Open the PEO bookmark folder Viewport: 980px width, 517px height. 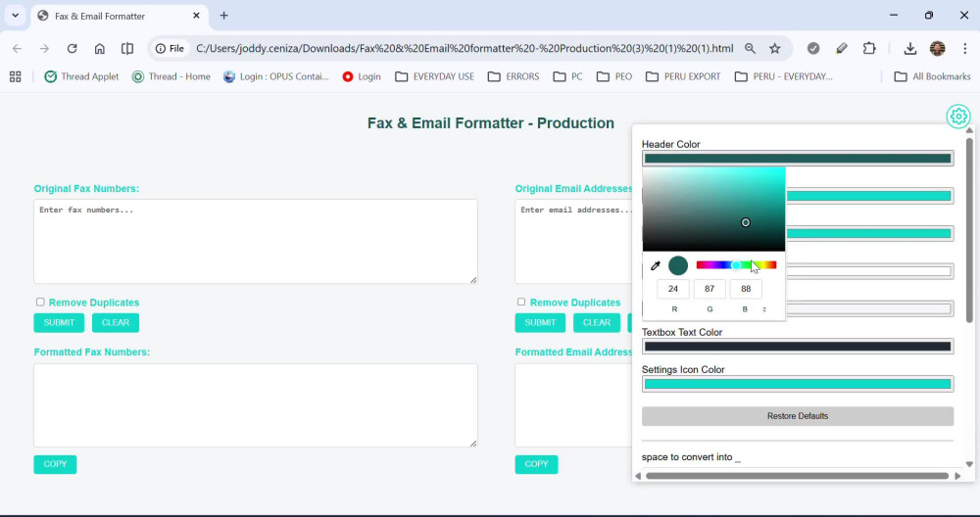[614, 76]
